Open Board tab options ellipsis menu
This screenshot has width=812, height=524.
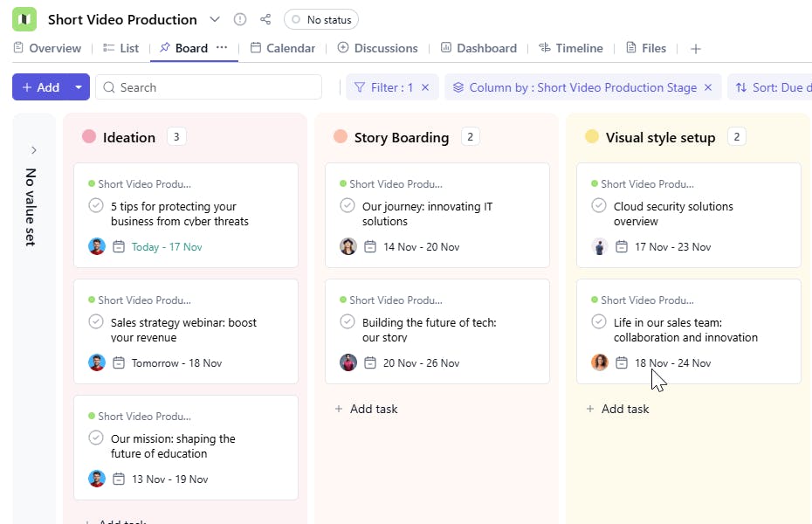pyautogui.click(x=222, y=48)
